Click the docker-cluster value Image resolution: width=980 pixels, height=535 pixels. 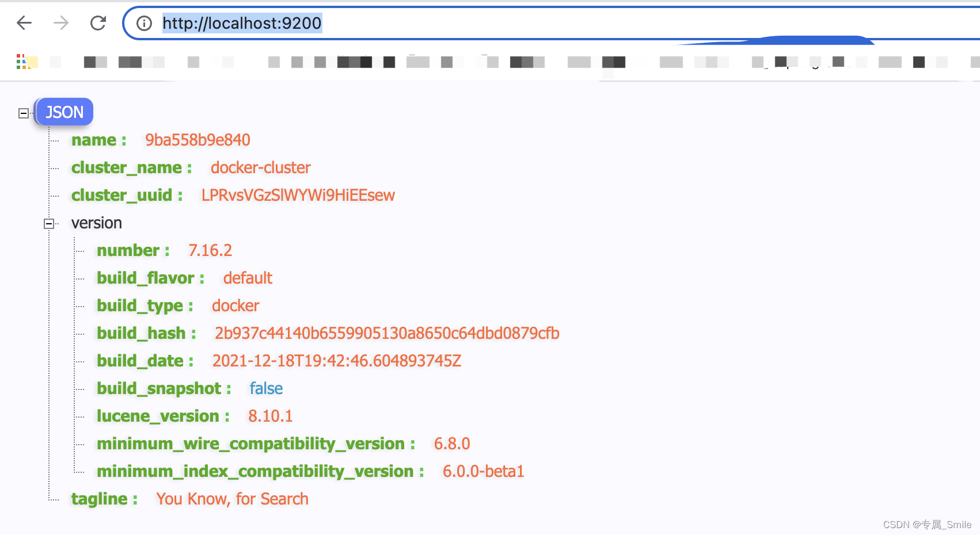[x=260, y=168]
